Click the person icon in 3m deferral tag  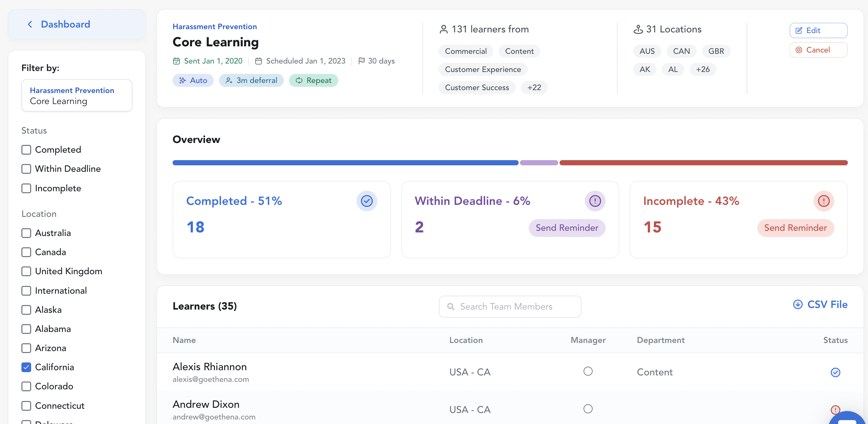pyautogui.click(x=229, y=80)
